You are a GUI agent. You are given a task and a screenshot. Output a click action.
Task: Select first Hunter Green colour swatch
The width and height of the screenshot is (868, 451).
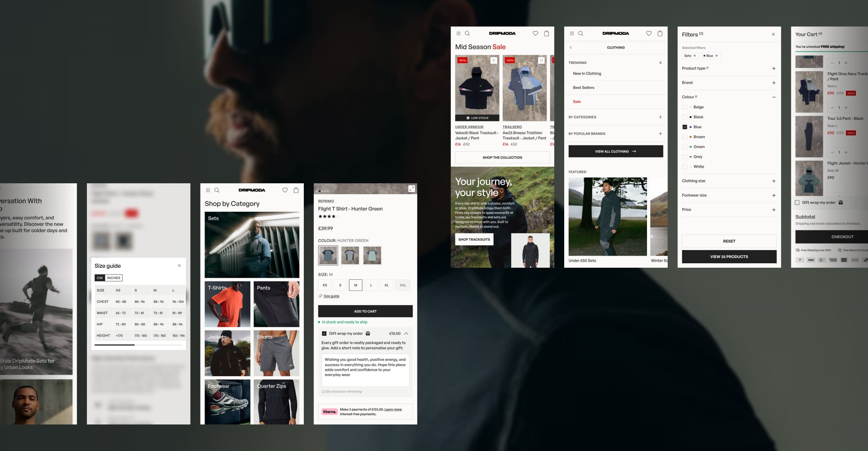[x=328, y=255]
